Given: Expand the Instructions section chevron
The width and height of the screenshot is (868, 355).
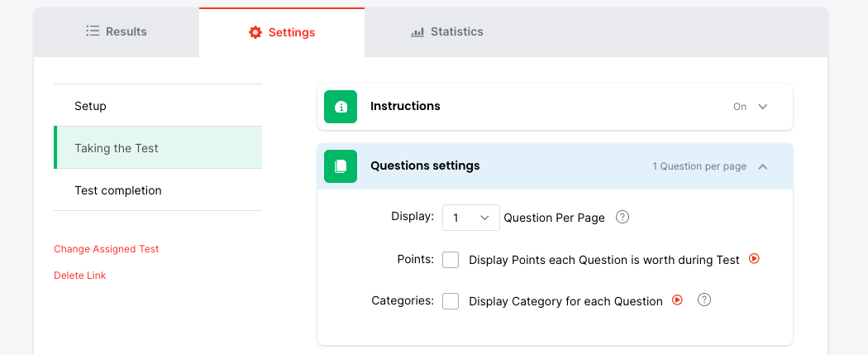Looking at the screenshot, I should click(763, 107).
